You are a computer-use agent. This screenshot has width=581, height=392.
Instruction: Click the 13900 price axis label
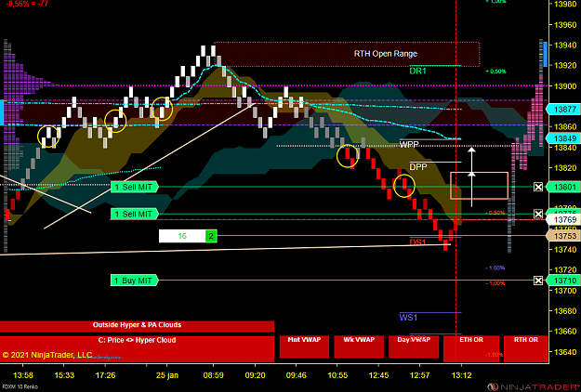(x=565, y=85)
